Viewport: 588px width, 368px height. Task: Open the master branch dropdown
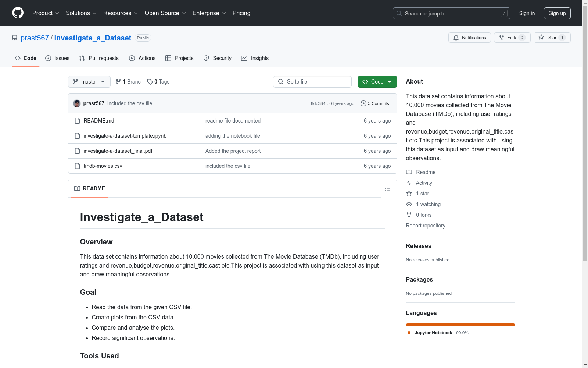[89, 82]
